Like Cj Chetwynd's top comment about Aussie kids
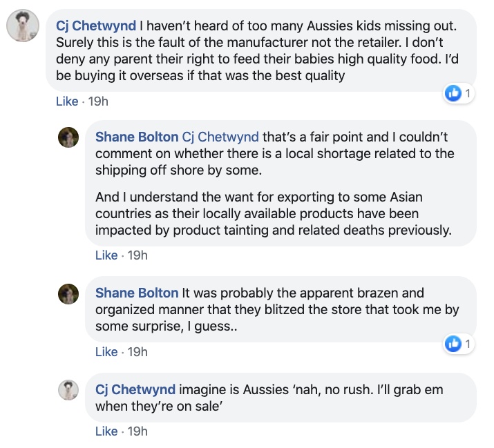This screenshot has height=448, width=494. (x=67, y=101)
